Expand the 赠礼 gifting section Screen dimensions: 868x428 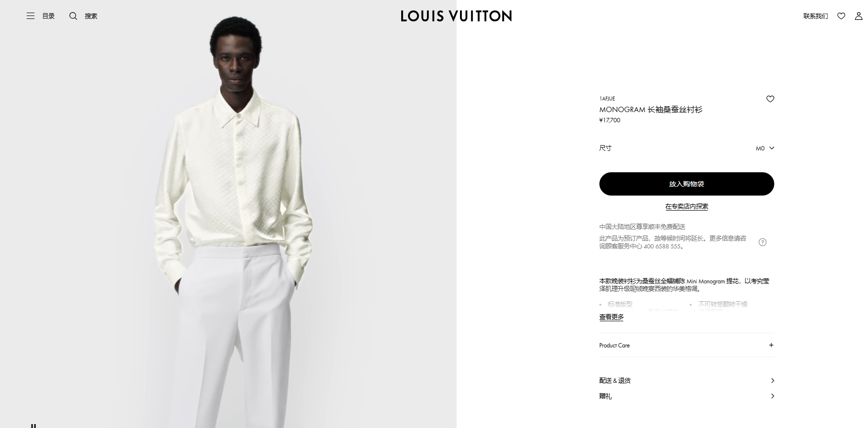click(686, 396)
